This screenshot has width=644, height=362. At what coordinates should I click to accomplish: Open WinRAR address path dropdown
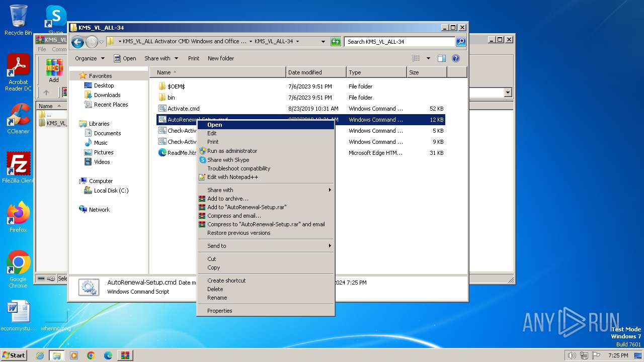point(508,93)
